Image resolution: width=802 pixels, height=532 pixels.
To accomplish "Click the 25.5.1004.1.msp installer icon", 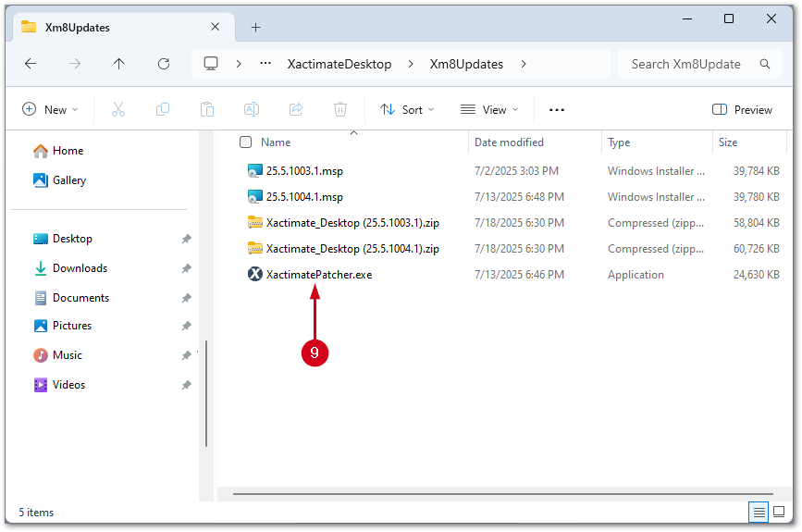I will tap(254, 197).
